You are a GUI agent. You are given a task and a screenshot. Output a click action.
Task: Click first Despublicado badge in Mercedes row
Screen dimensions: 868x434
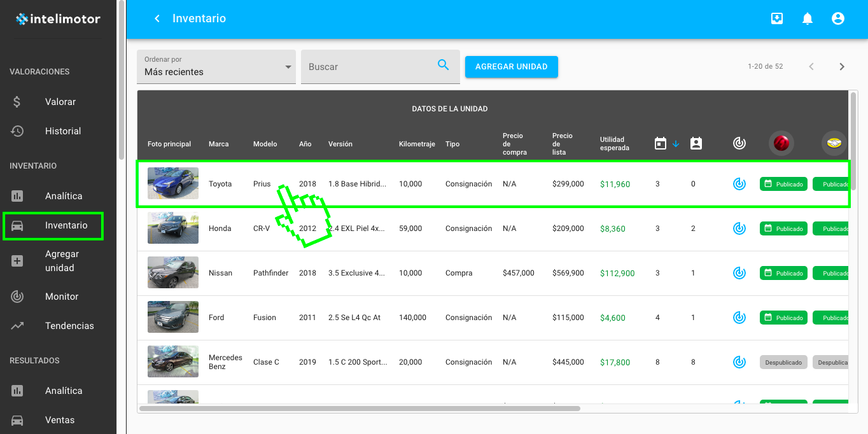click(x=783, y=362)
